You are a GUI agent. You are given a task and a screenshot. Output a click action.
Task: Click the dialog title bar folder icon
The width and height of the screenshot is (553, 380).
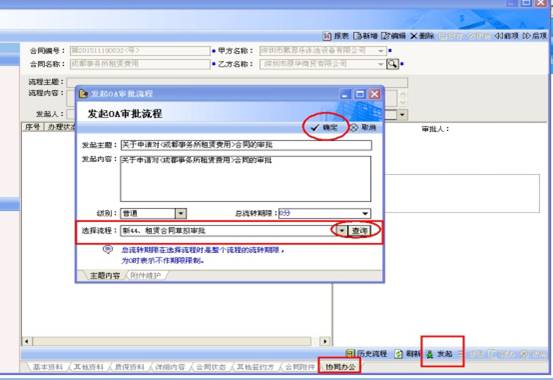point(83,94)
